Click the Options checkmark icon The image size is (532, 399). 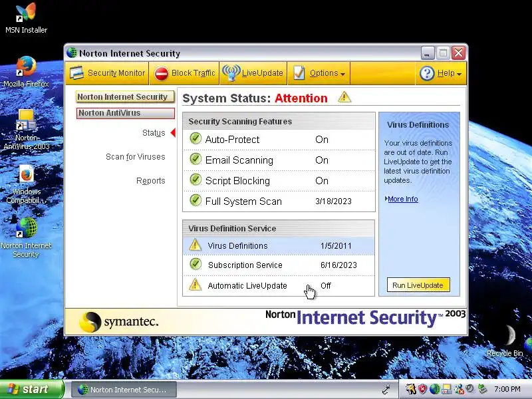[x=299, y=73]
